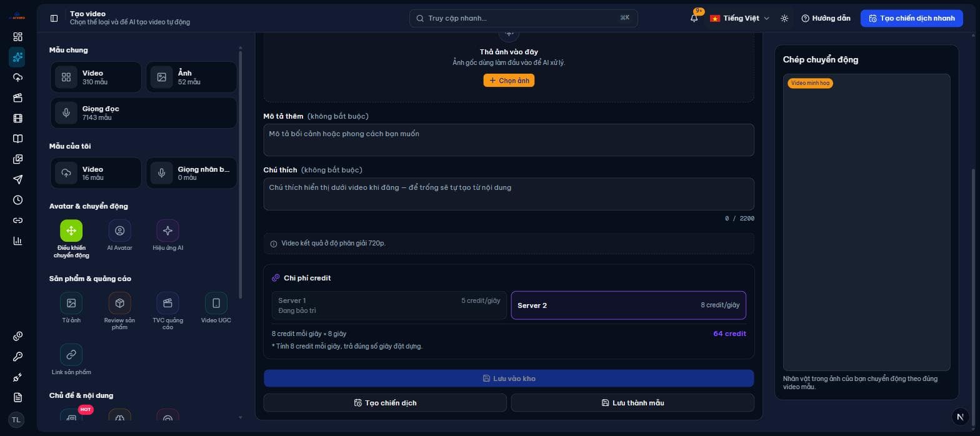Screen dimensions: 980x436
Task: Select the TVC quảng cáo tile
Action: pos(167,311)
